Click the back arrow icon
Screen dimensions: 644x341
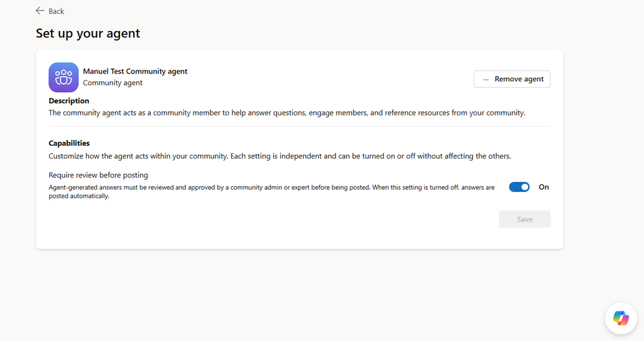tap(40, 11)
